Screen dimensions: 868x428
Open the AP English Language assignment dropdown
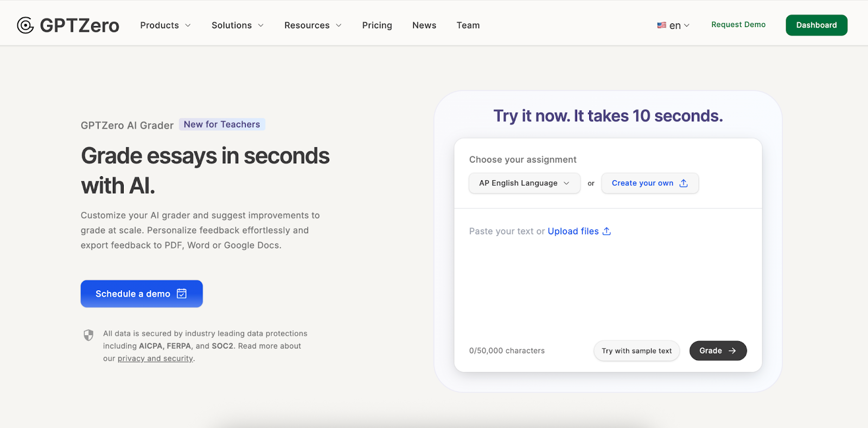point(524,183)
